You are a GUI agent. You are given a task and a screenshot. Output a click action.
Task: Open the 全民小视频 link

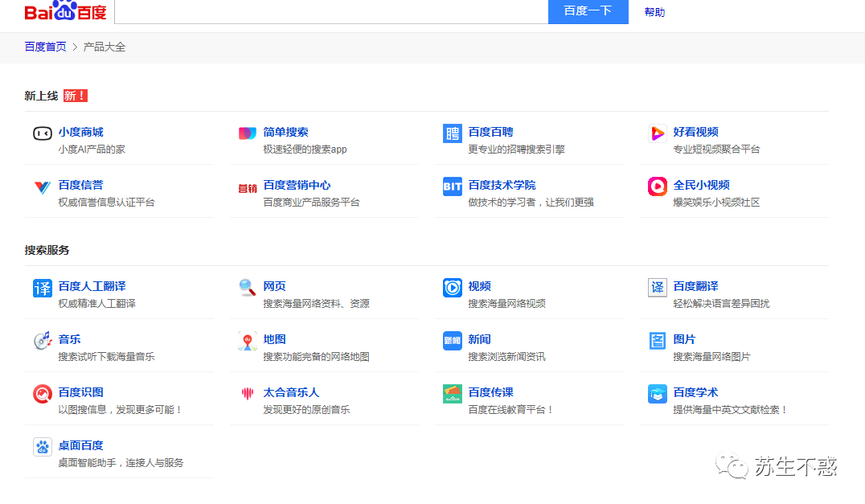coord(701,185)
